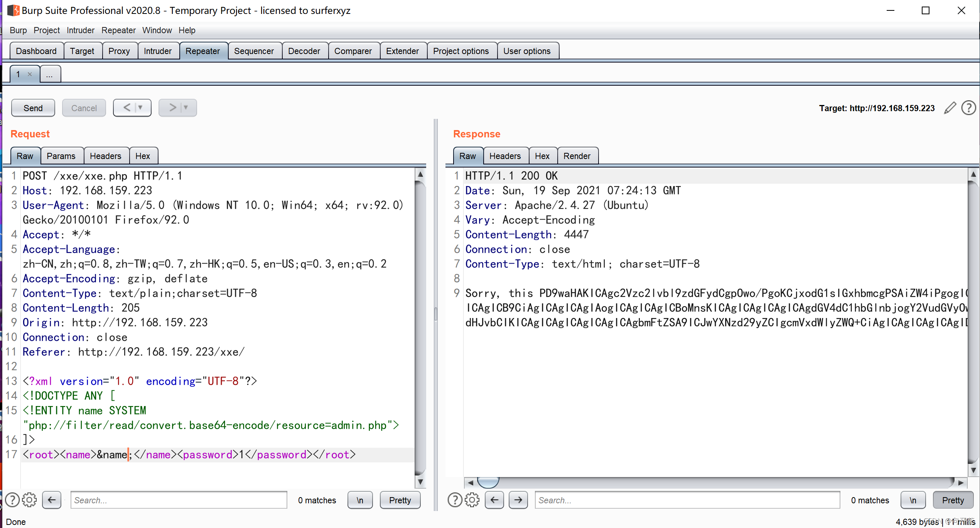Open the new Repeater tab '...' button
Screen dimensions: 980x528
(50, 74)
